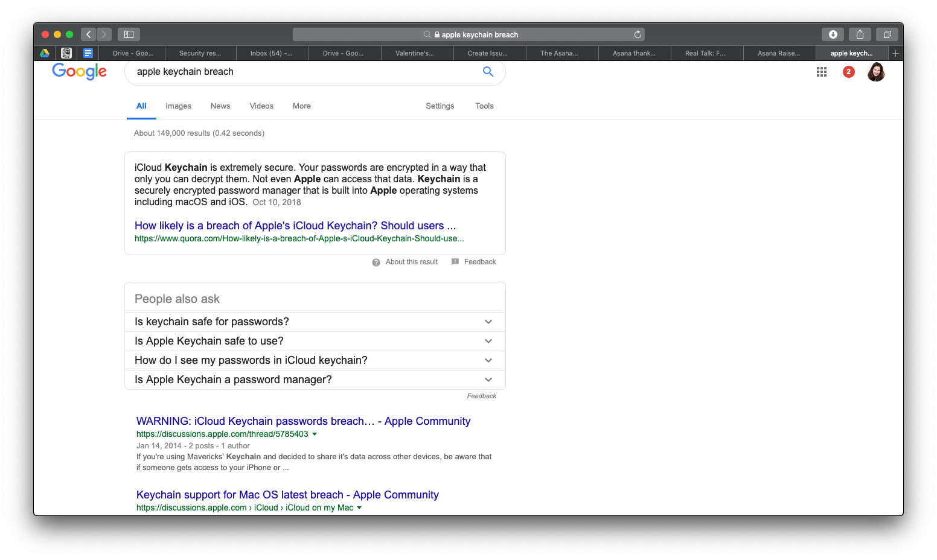
Task: Click the lock icon in address bar
Action: pos(437,34)
